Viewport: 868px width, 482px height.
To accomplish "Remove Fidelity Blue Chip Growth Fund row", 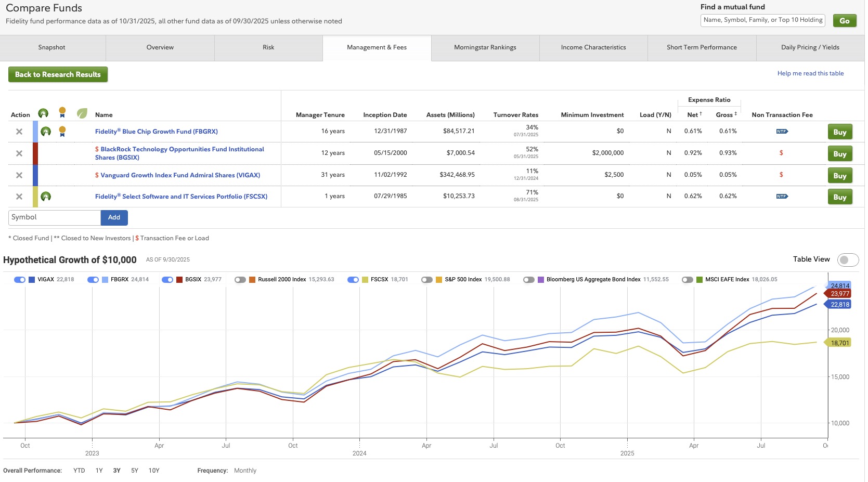I will point(19,132).
